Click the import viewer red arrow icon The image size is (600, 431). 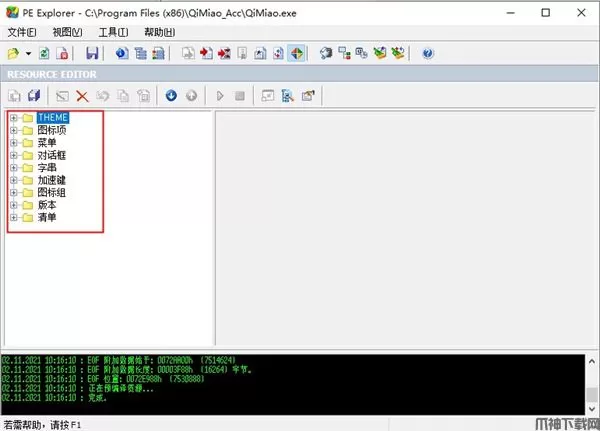(206, 53)
